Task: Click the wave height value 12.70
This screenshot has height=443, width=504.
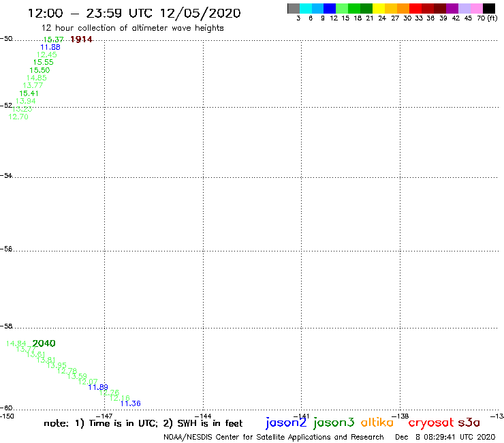Action: pos(18,117)
